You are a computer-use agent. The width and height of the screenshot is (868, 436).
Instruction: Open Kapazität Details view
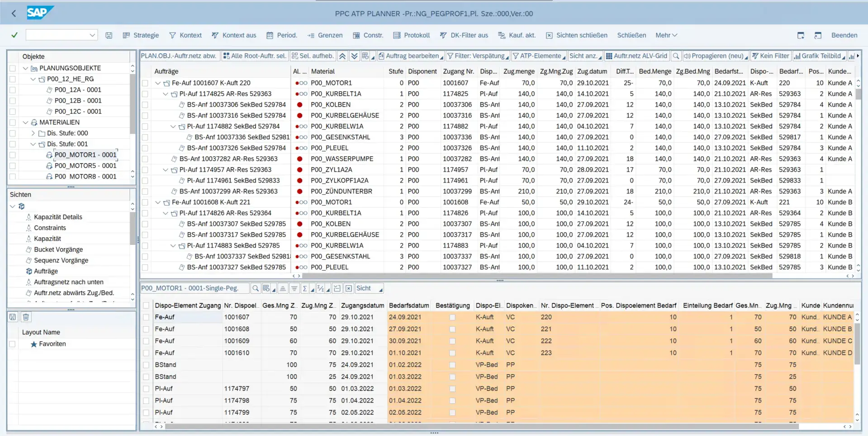[58, 217]
